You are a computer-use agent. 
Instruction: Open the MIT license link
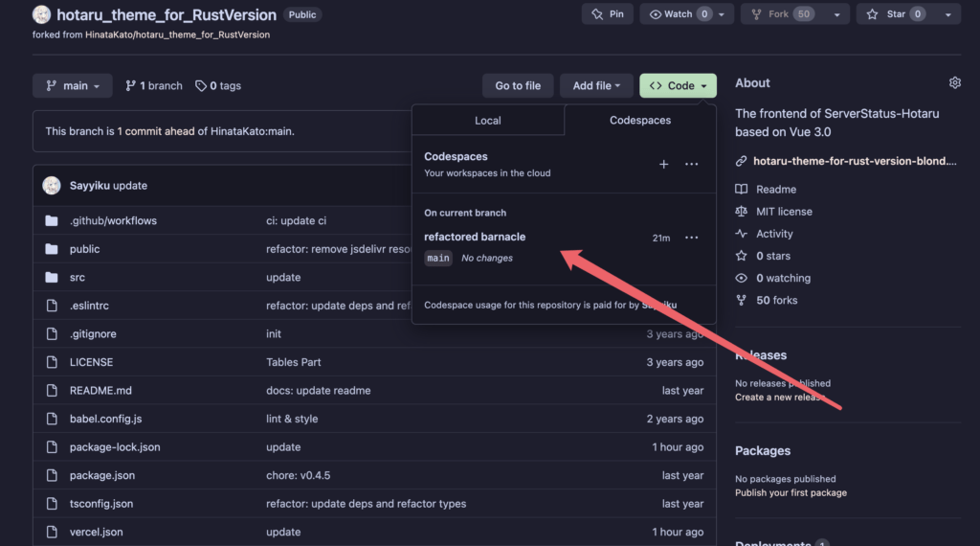[784, 212]
